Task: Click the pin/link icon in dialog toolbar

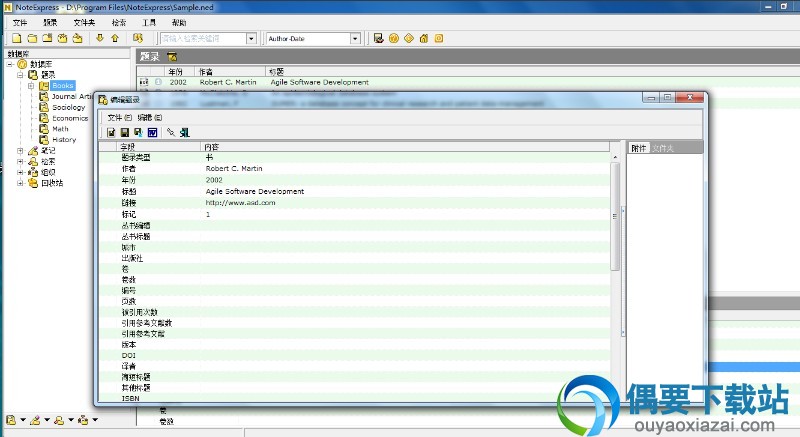Action: [x=171, y=133]
